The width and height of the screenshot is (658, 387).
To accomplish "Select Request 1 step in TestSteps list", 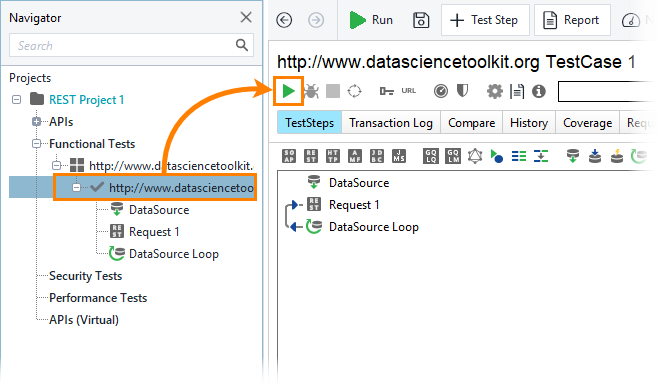I will click(354, 205).
